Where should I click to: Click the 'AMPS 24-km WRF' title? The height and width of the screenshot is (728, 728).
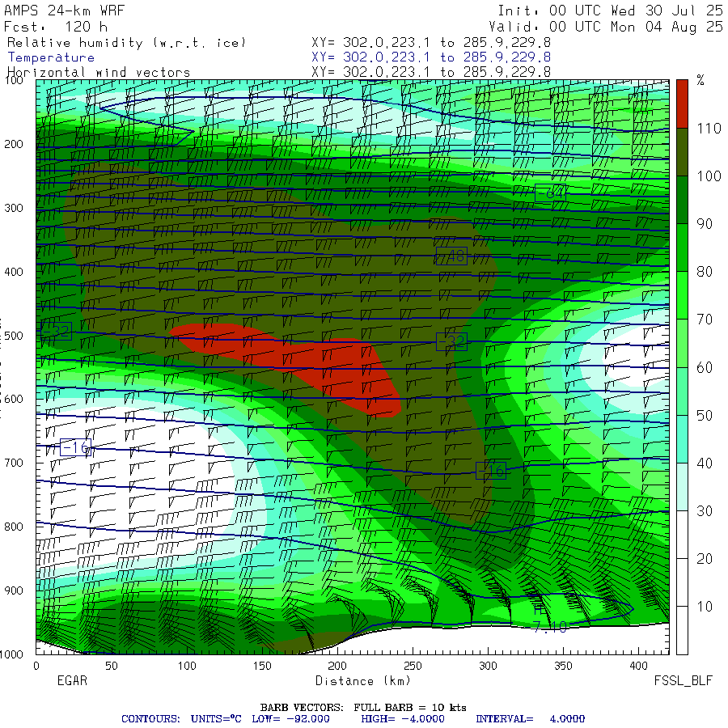[x=65, y=11]
